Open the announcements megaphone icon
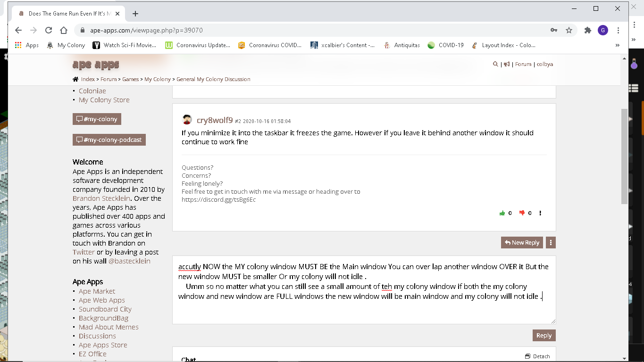Image resolution: width=644 pixels, height=362 pixels. pyautogui.click(x=507, y=64)
